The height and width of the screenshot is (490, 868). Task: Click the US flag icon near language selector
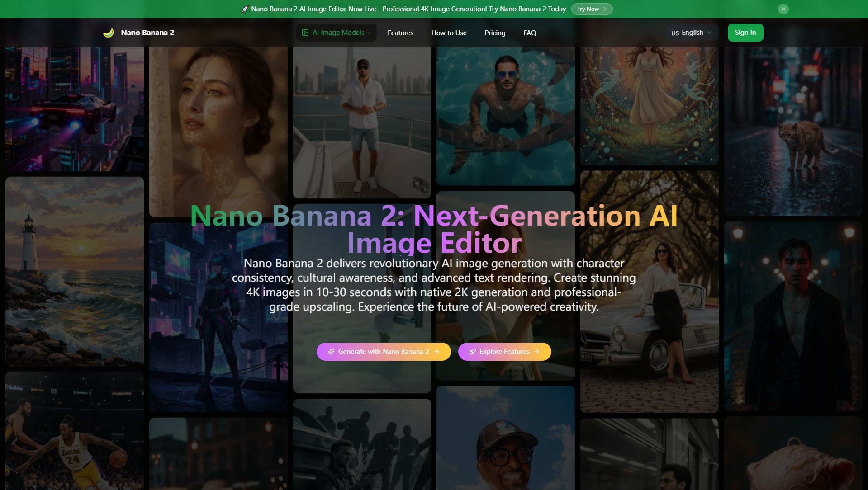(x=674, y=33)
